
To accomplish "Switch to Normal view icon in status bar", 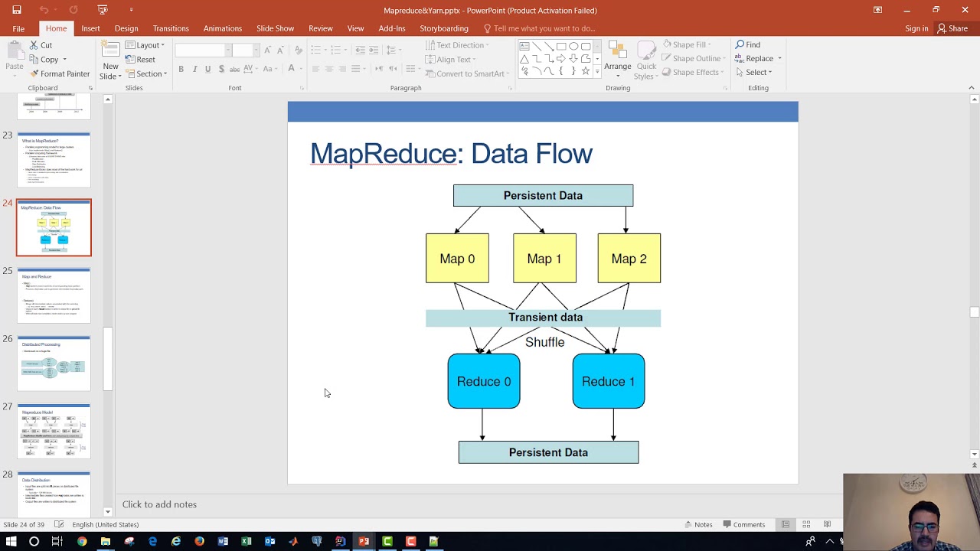I will [786, 524].
